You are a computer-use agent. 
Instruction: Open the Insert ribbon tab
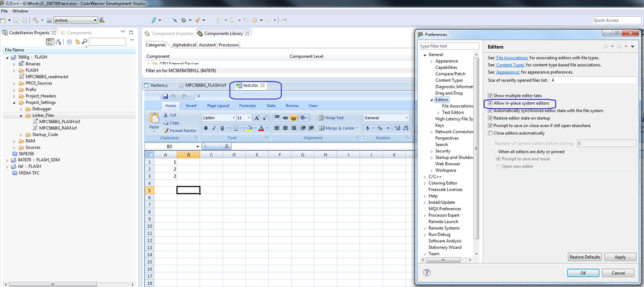[191, 106]
